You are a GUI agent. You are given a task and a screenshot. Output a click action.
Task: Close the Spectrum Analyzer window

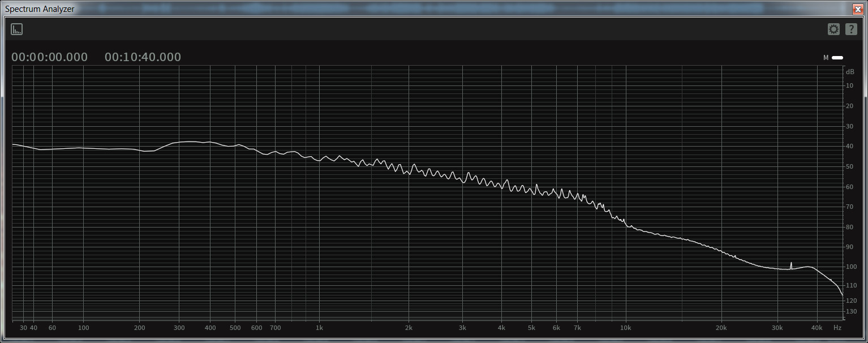(857, 8)
